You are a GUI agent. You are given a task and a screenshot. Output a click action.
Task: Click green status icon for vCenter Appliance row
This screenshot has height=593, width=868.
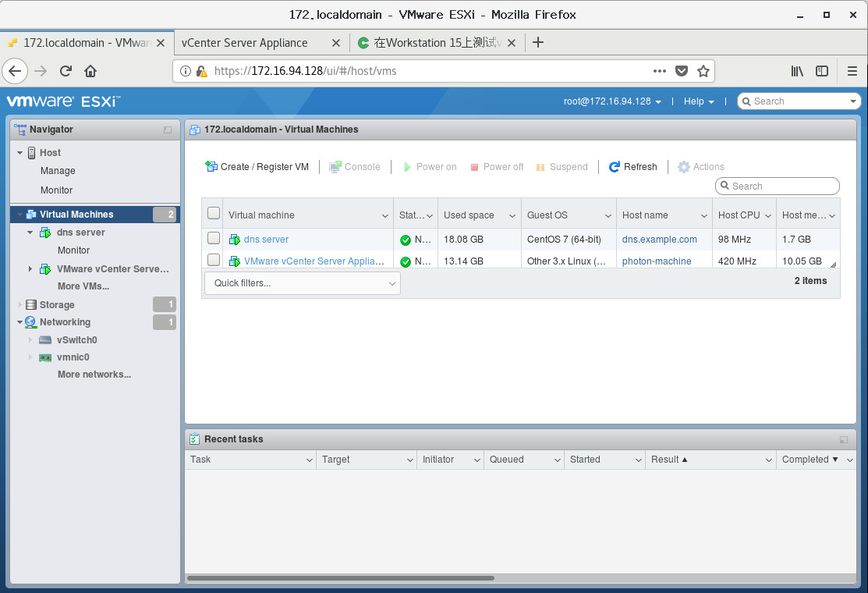click(x=406, y=262)
